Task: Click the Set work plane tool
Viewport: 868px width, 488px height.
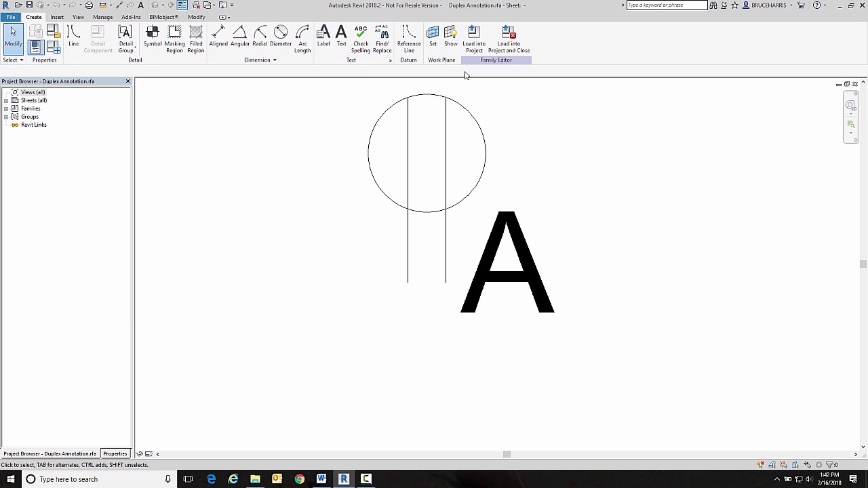Action: pos(433,37)
